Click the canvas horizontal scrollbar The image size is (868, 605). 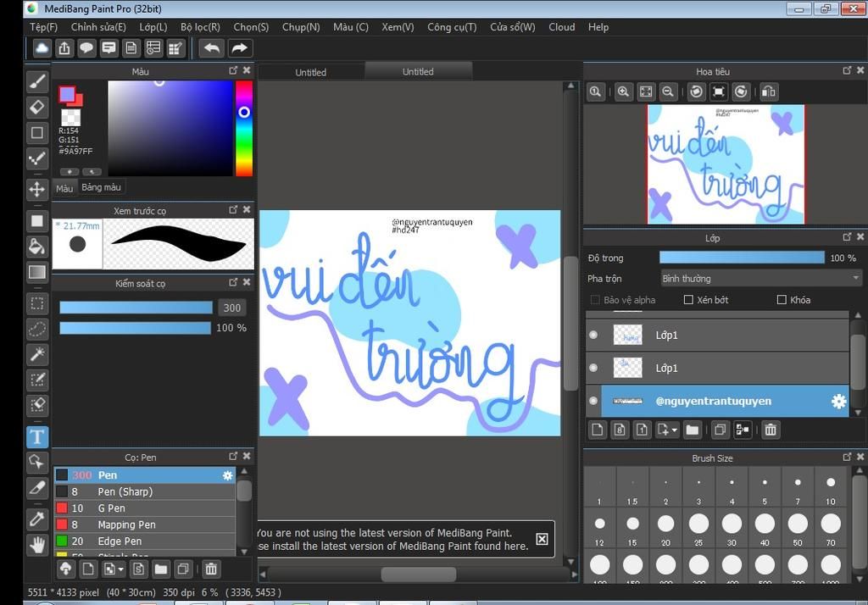click(x=419, y=574)
